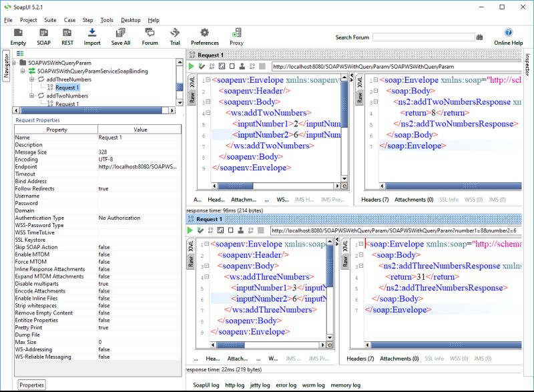Click the Import project icon
Screen dimensions: 534x392
92,33
